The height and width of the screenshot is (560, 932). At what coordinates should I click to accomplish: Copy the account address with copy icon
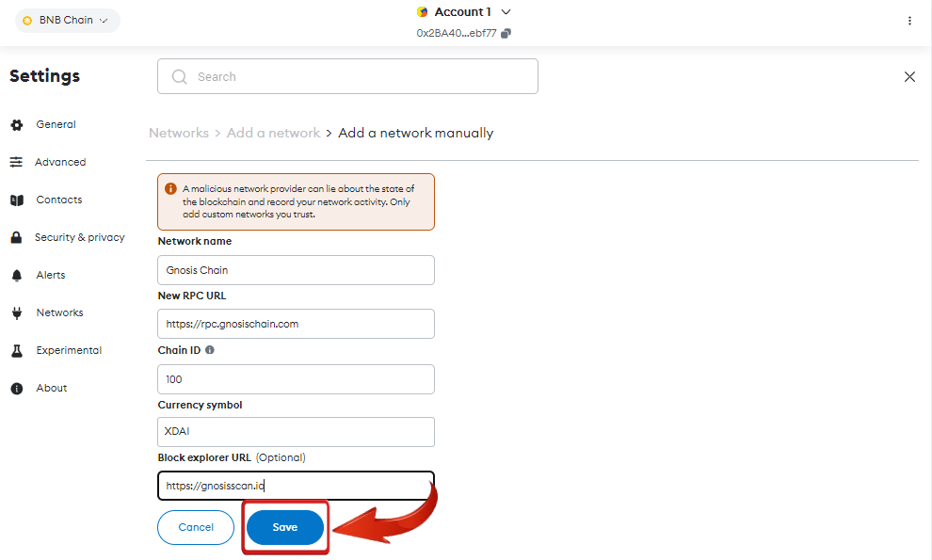click(506, 33)
